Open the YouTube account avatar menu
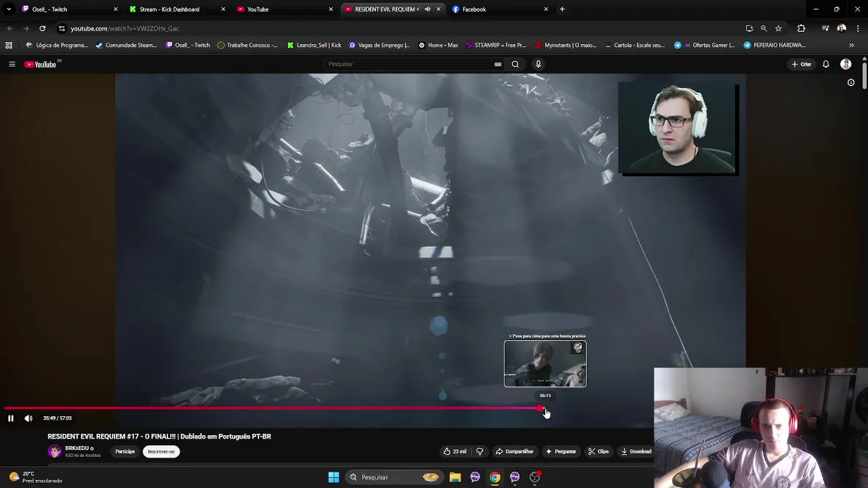 [x=846, y=64]
